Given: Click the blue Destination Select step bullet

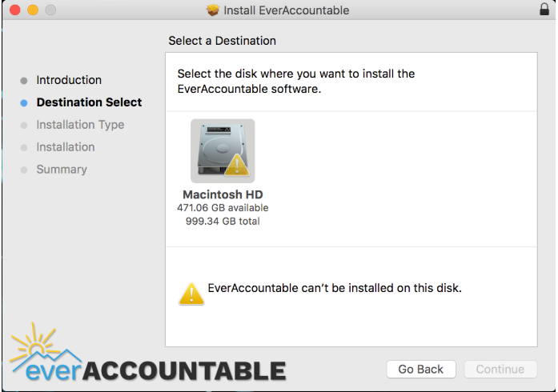Looking at the screenshot, I should [x=24, y=103].
